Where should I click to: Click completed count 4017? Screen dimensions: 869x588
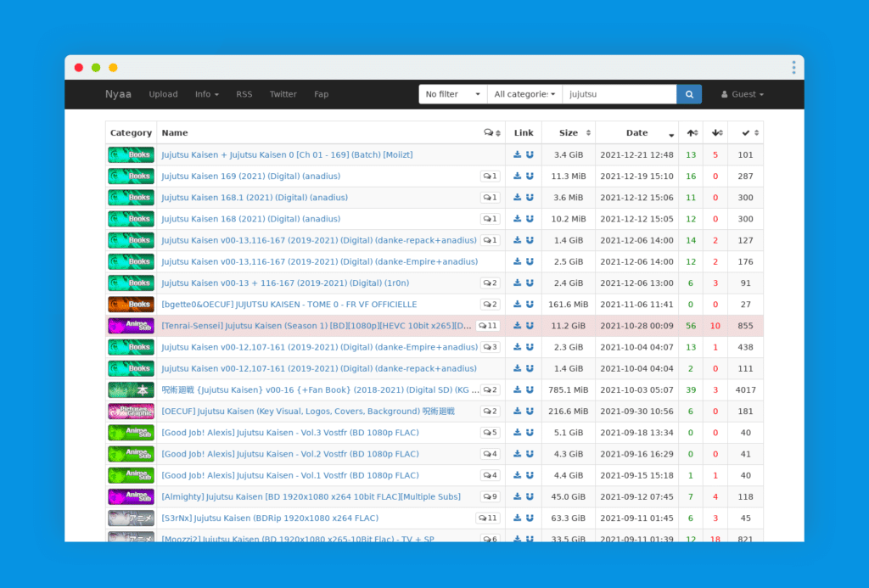point(745,390)
